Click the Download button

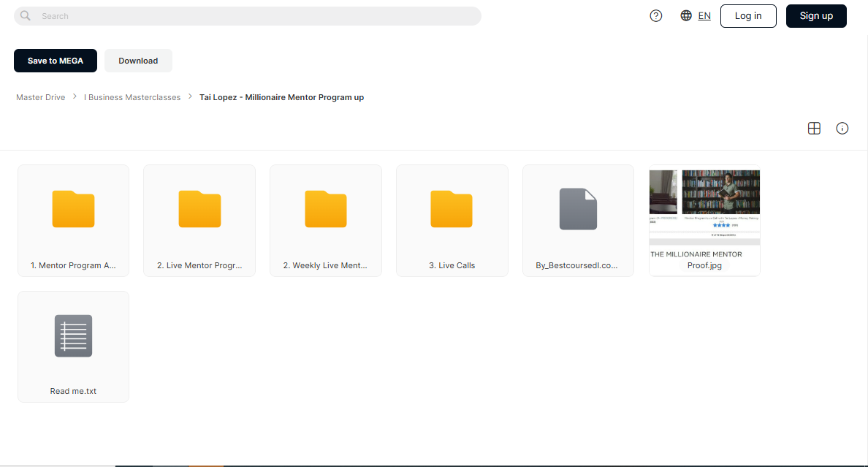(x=138, y=61)
